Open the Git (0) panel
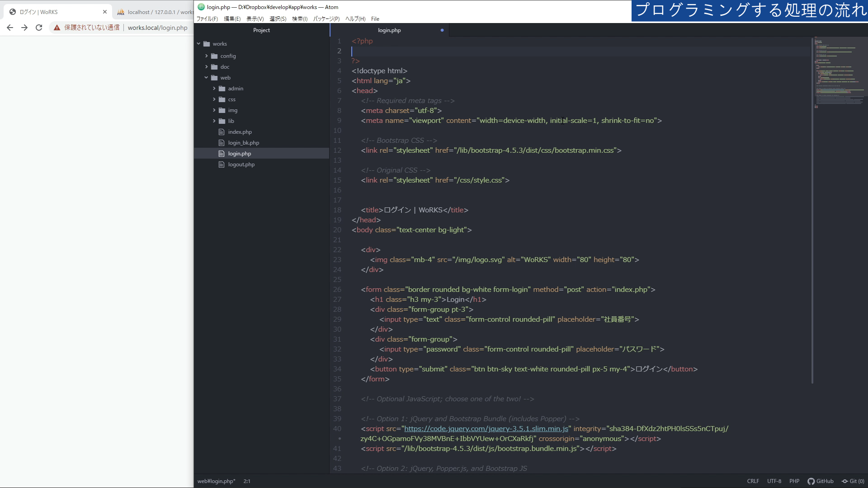Image resolution: width=868 pixels, height=488 pixels. click(853, 481)
